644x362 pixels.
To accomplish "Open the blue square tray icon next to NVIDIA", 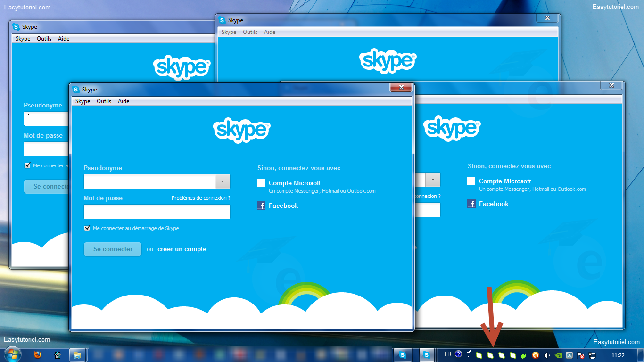I will [x=570, y=355].
